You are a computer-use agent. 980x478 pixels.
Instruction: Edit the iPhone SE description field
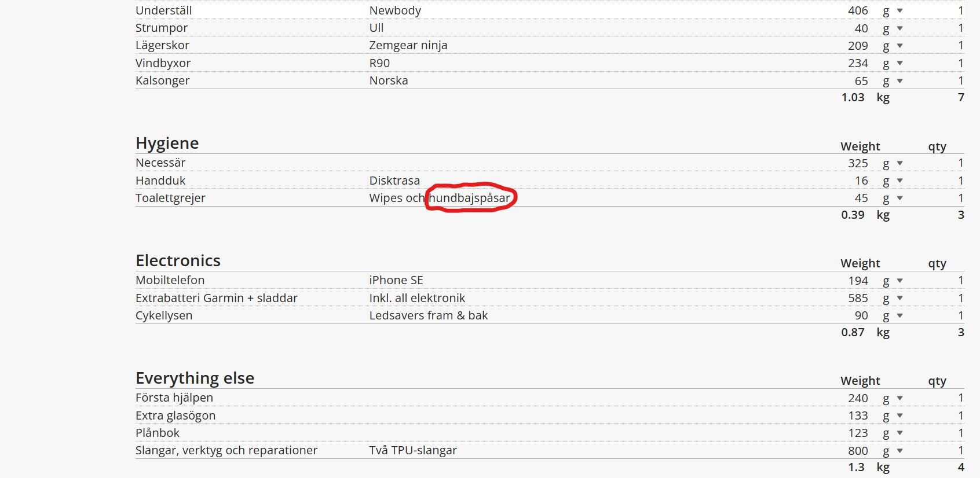pos(396,281)
